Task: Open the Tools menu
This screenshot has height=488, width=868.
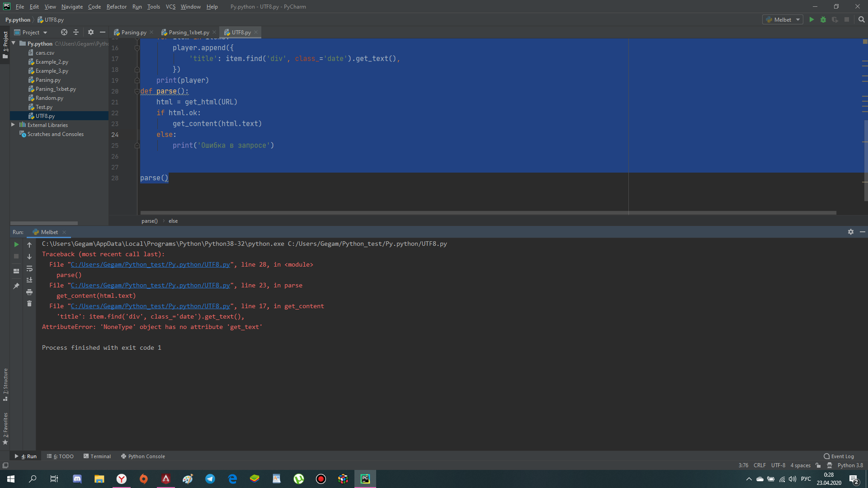Action: pos(153,7)
